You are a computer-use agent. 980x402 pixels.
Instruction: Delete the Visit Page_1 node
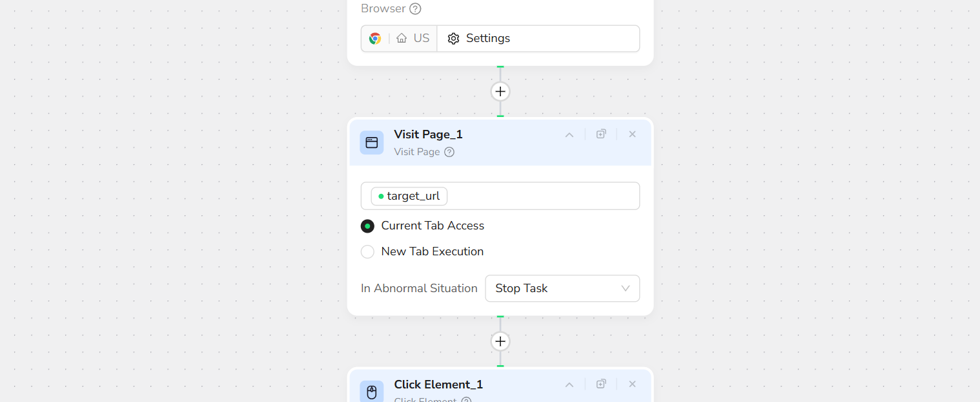(x=633, y=134)
